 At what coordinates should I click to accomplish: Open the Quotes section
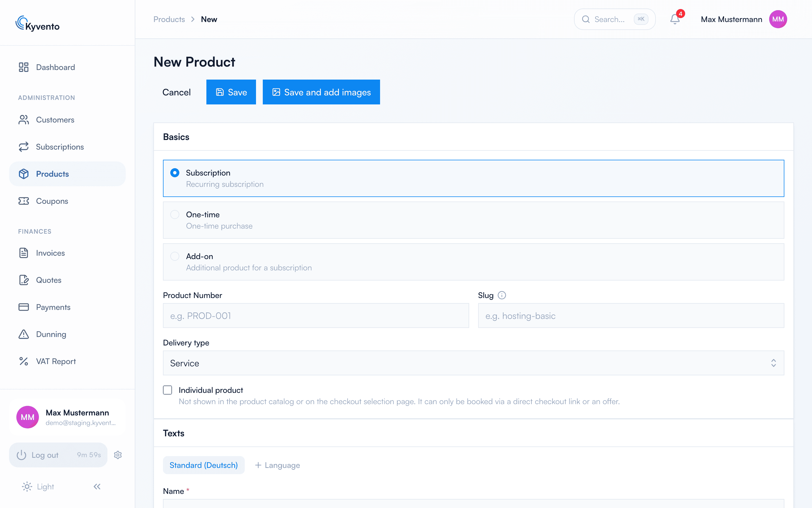(x=67, y=280)
